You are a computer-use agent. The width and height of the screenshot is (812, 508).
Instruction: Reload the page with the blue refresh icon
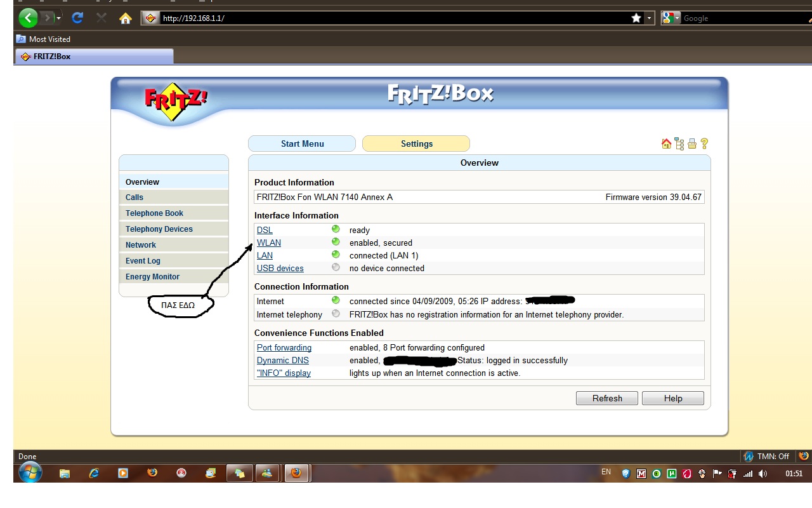[x=77, y=18]
